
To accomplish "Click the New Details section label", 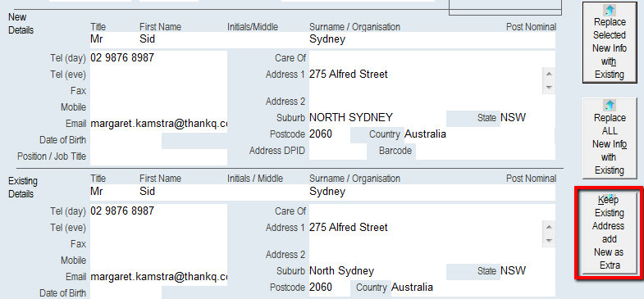I will pyautogui.click(x=21, y=24).
